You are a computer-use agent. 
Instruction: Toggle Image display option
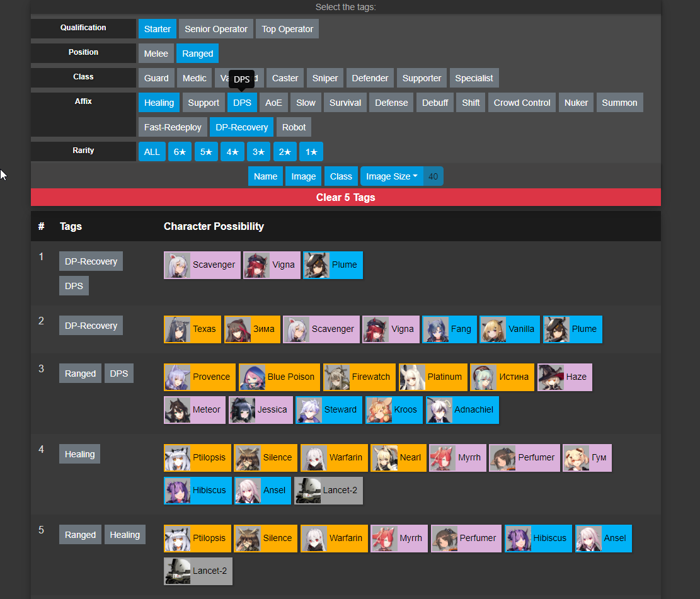coord(304,176)
